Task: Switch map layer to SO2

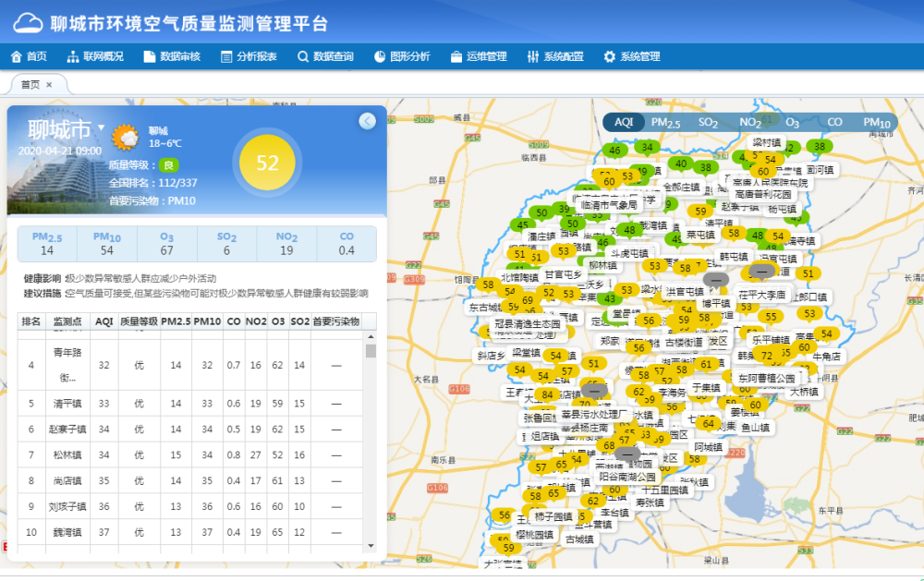Action: click(708, 123)
